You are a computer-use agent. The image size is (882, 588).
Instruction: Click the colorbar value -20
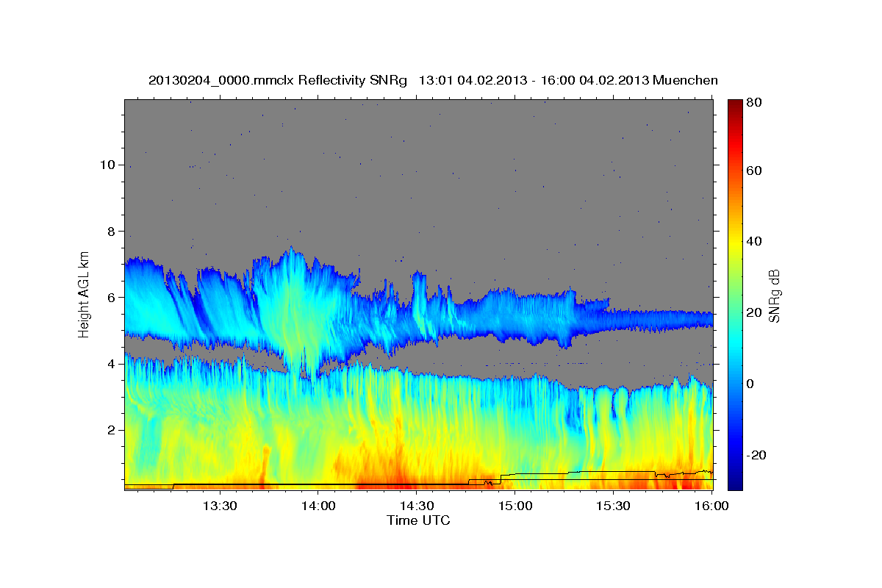coord(756,455)
